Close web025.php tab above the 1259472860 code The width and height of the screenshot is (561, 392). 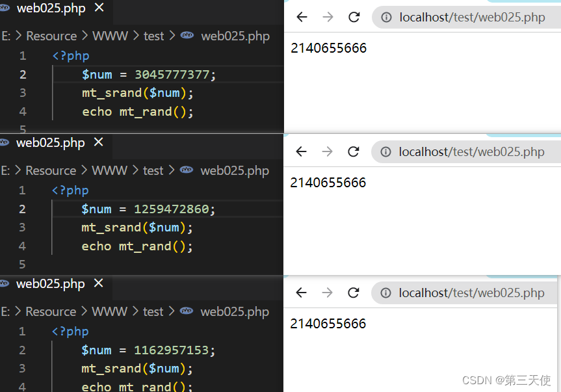pos(98,142)
